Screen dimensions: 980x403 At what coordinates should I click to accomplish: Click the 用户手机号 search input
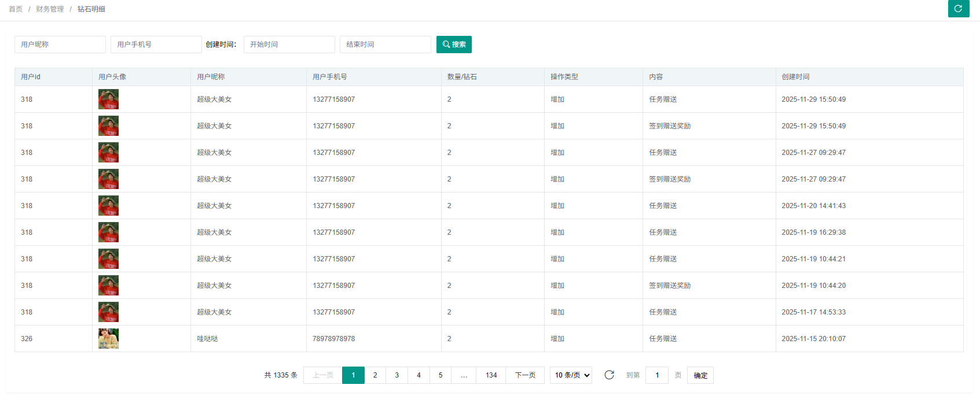click(x=156, y=45)
